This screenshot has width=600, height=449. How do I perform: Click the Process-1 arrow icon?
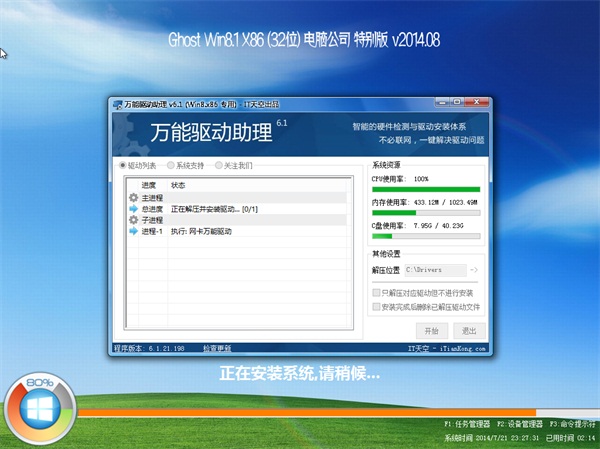pos(133,231)
